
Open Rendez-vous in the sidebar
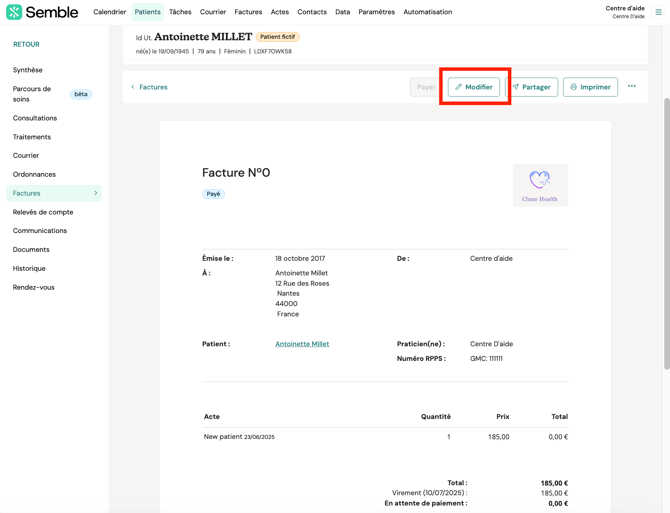pyautogui.click(x=33, y=287)
